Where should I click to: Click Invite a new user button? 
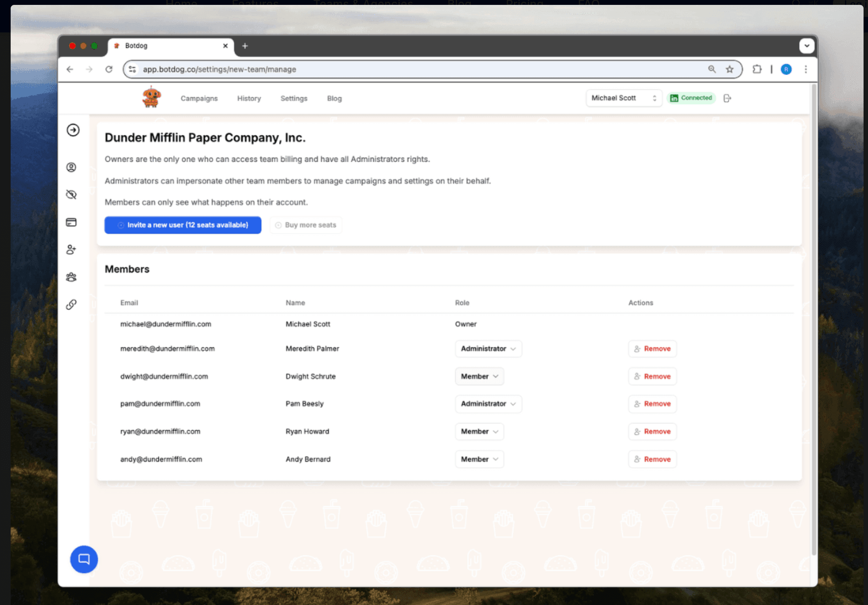pos(183,225)
